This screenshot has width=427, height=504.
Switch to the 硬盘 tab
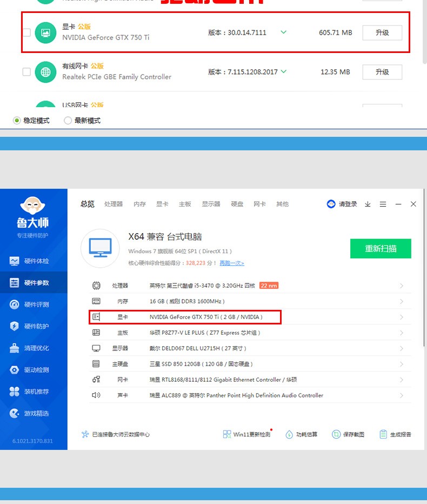click(237, 204)
